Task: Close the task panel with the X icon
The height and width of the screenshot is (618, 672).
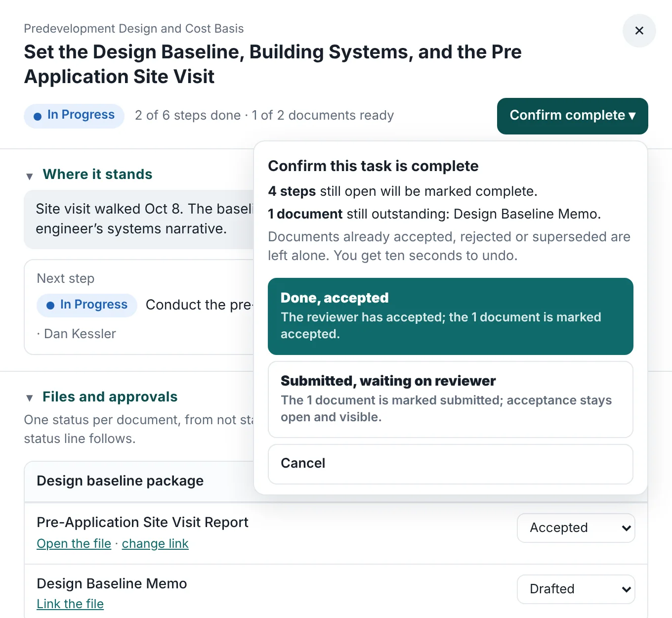Action: (x=639, y=31)
